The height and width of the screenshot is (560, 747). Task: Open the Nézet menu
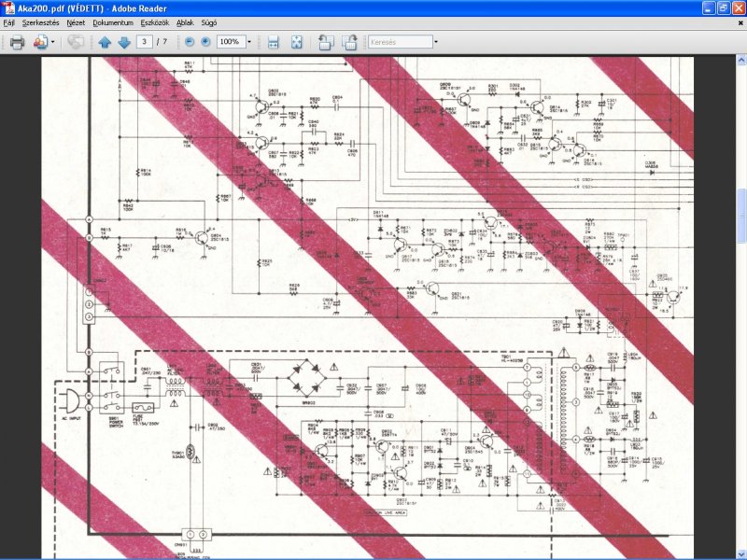click(76, 22)
